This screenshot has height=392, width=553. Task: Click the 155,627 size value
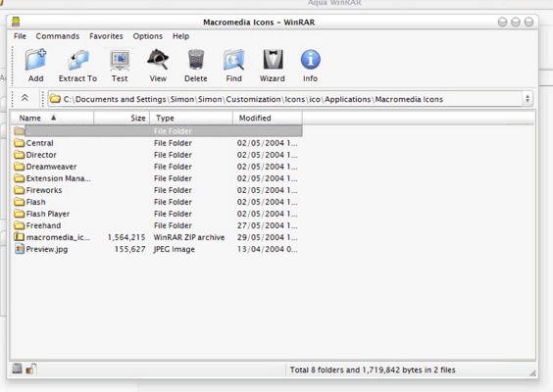[x=129, y=249]
